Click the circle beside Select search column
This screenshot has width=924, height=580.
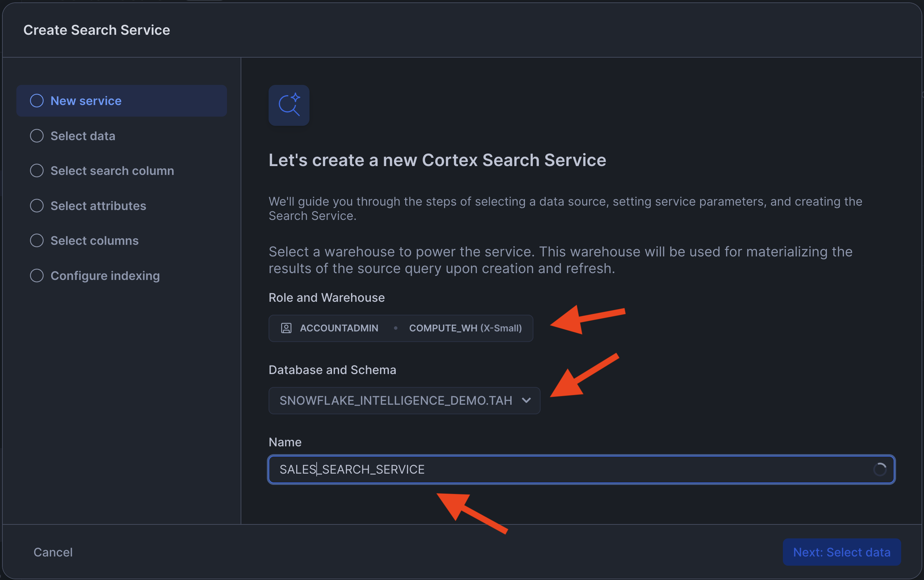pos(37,171)
